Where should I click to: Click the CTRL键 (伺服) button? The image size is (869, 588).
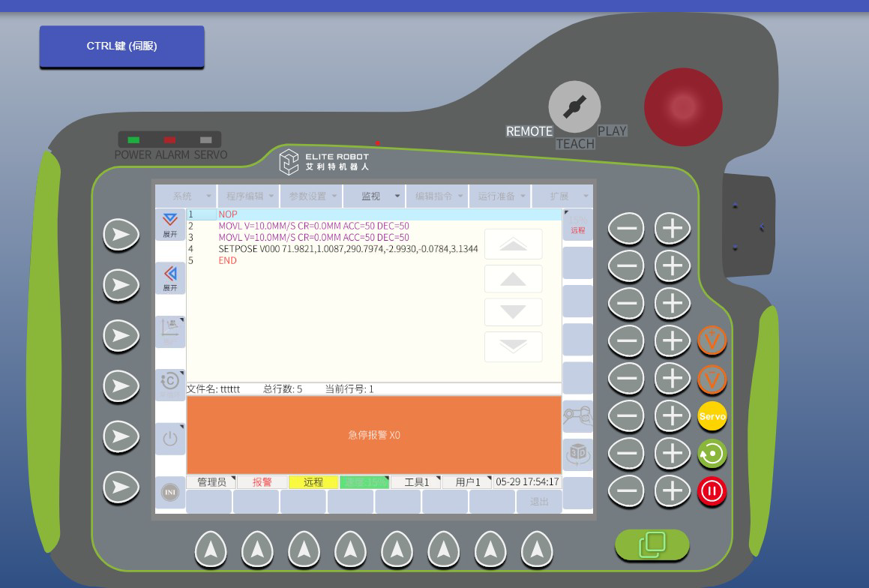[121, 46]
